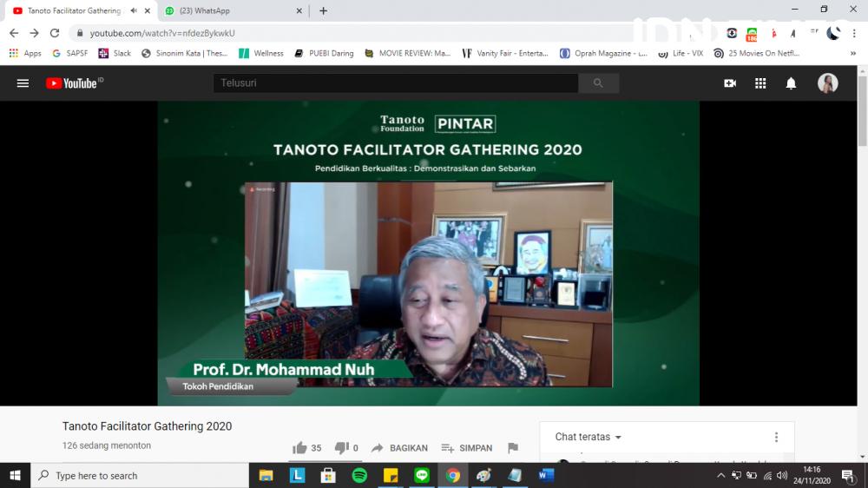Open the YouTube account avatar menu

point(827,83)
